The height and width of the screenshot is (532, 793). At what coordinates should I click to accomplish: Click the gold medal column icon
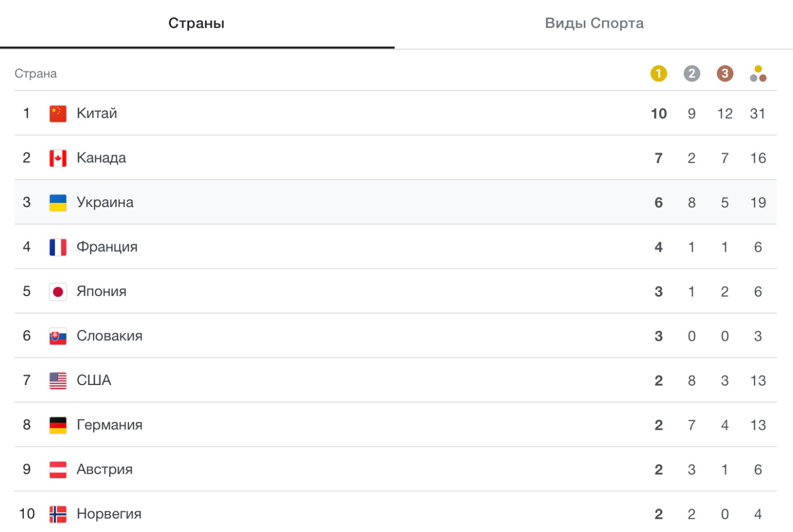(658, 73)
